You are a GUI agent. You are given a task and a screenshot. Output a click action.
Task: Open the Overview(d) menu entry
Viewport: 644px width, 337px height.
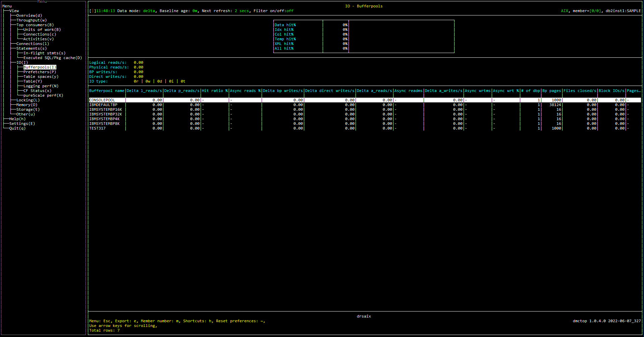pos(29,15)
